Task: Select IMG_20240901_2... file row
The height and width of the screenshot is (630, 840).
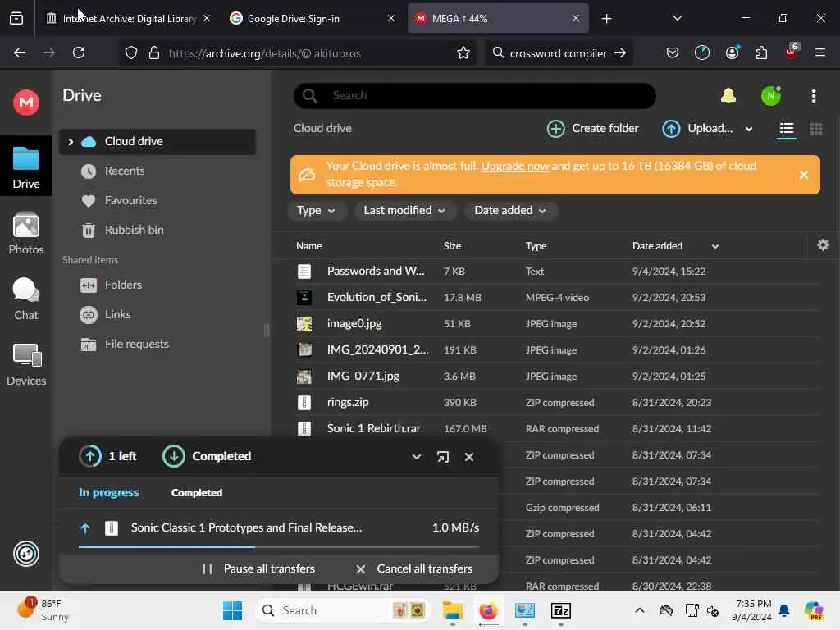Action: pyautogui.click(x=546, y=349)
